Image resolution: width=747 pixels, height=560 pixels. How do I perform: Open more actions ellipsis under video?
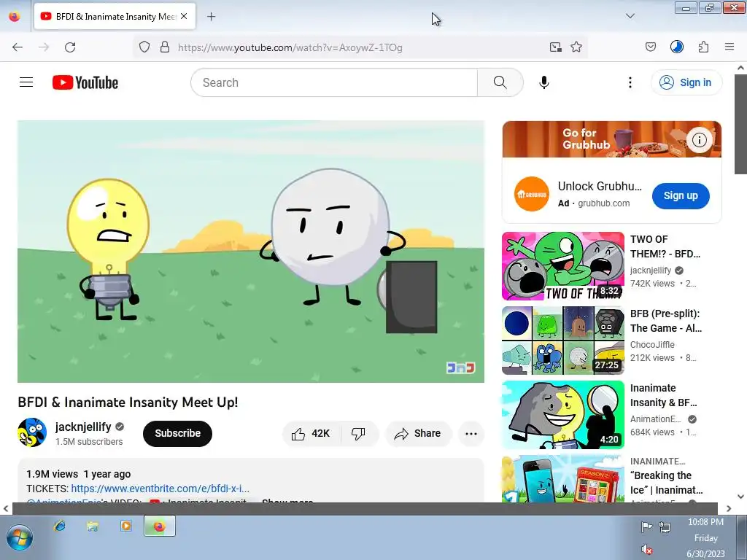coord(471,433)
